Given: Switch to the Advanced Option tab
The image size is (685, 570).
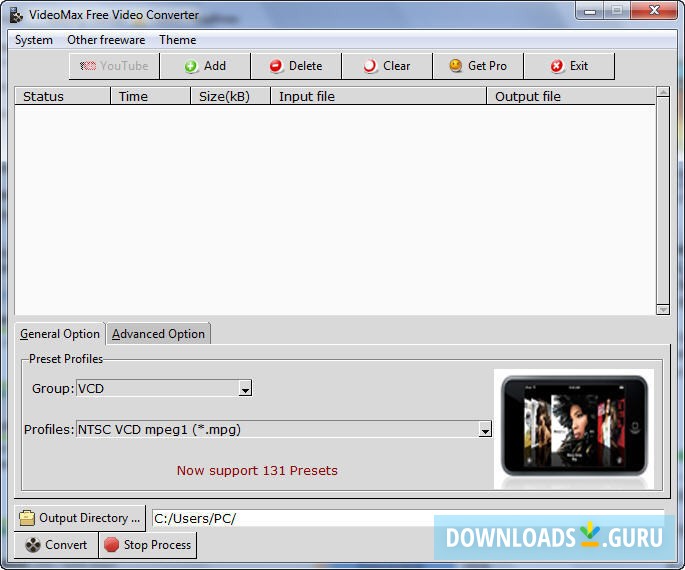Looking at the screenshot, I should [x=159, y=334].
